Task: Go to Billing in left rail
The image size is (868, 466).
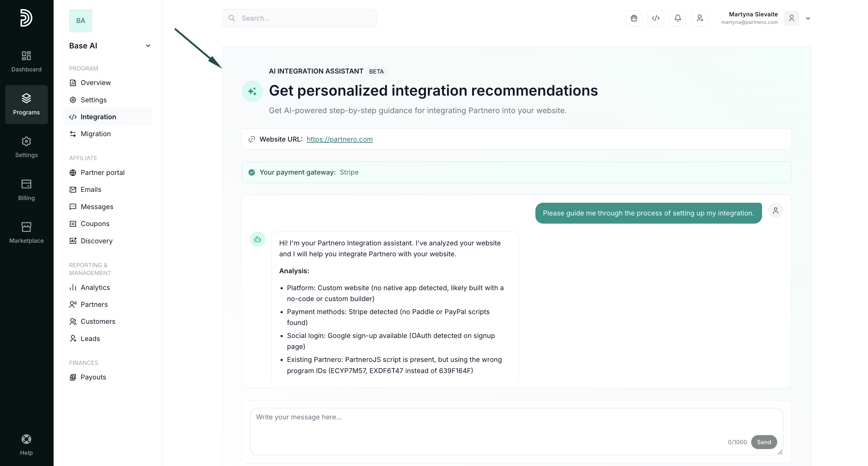Action: (26, 190)
